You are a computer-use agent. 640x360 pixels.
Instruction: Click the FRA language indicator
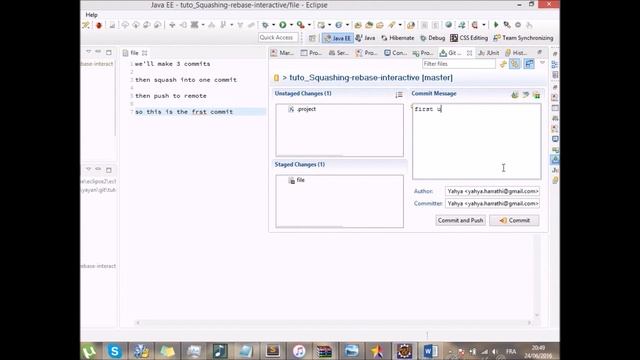click(x=511, y=351)
